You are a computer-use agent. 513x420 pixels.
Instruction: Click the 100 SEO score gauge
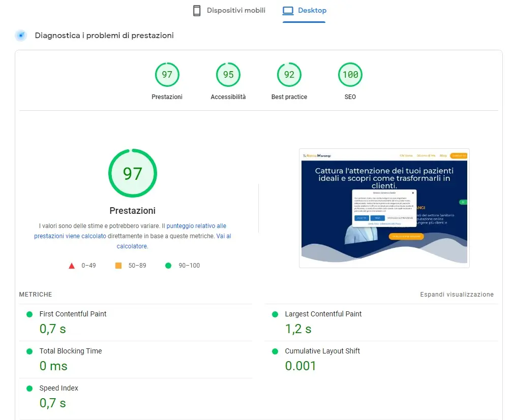(x=350, y=74)
